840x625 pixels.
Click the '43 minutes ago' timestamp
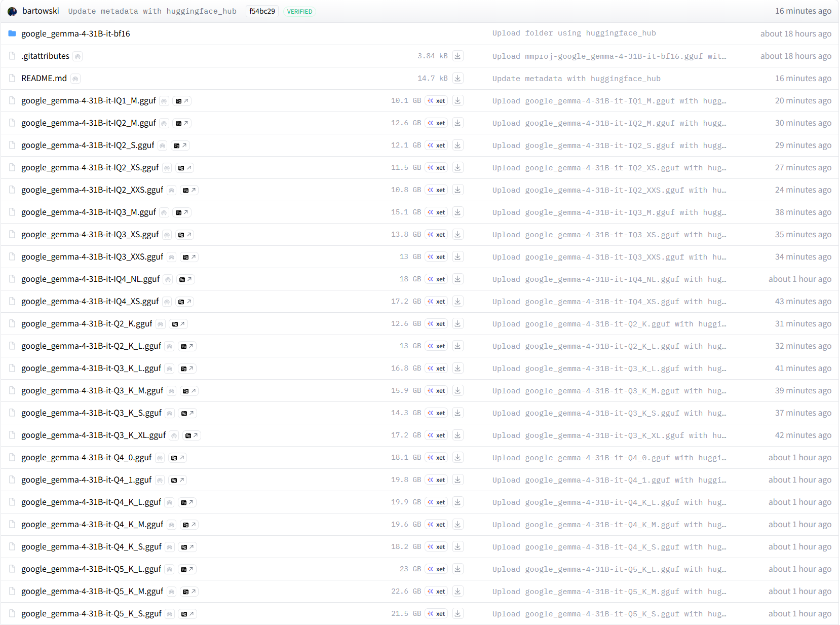(x=803, y=301)
